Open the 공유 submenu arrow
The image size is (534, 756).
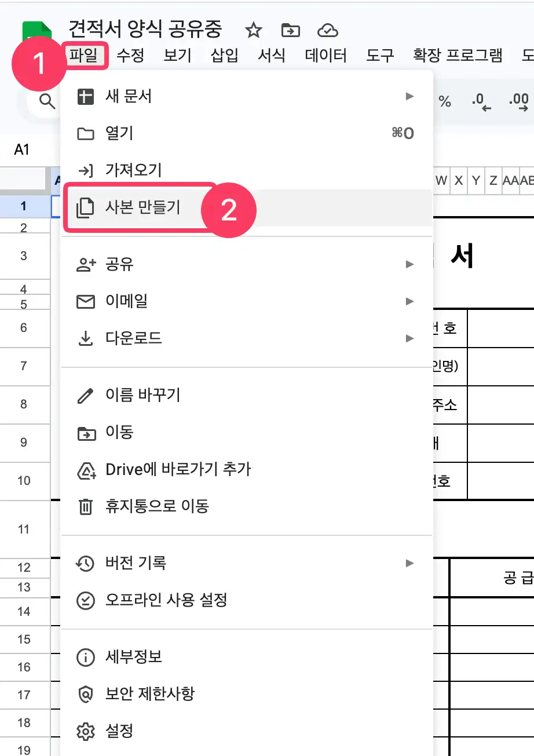click(411, 264)
